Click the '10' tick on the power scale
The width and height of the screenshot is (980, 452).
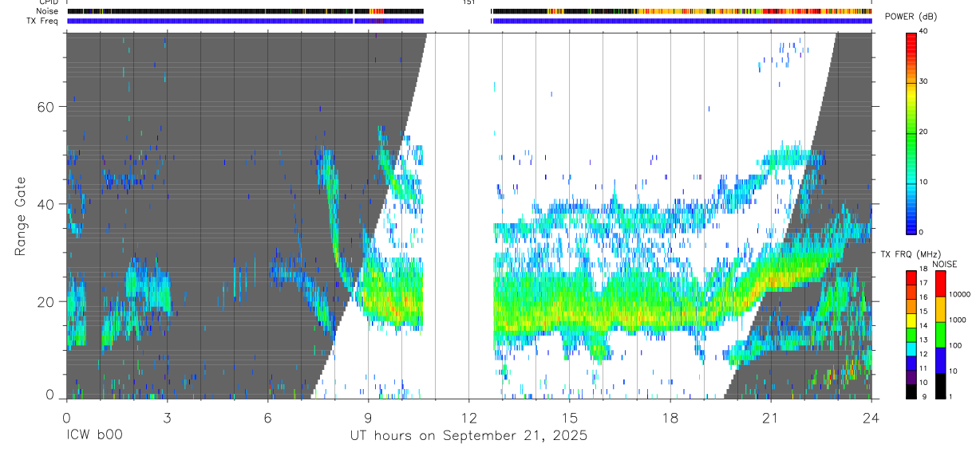click(923, 182)
